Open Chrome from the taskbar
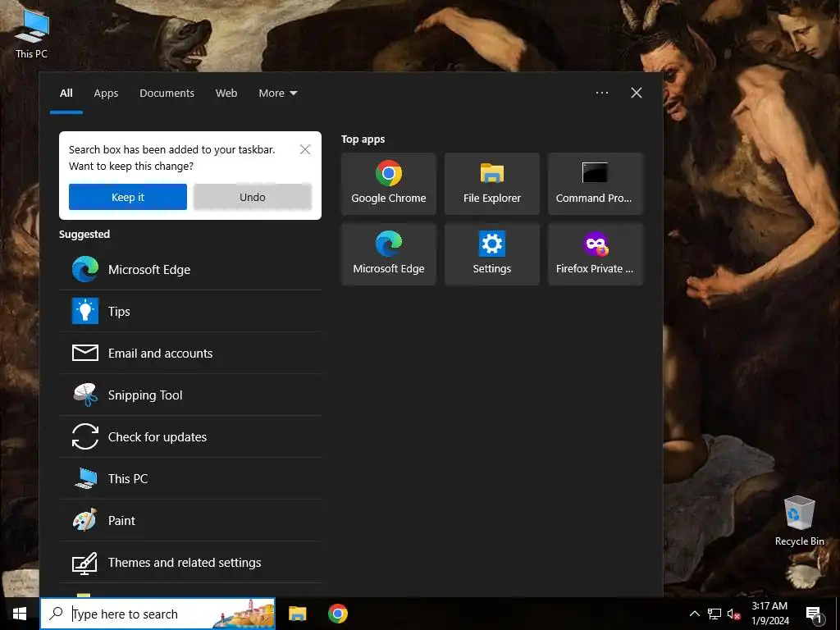The height and width of the screenshot is (630, 840). click(337, 614)
